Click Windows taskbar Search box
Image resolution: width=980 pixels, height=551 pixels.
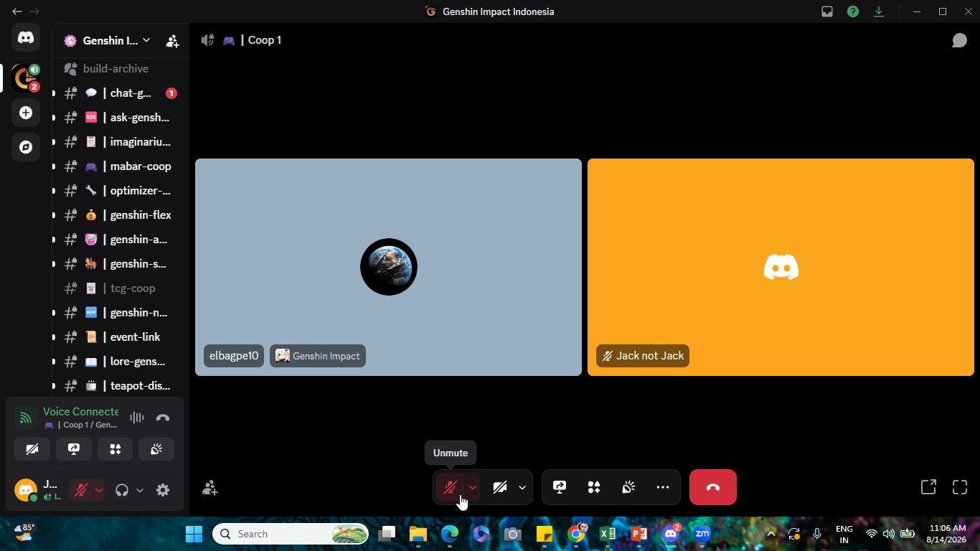tap(291, 534)
